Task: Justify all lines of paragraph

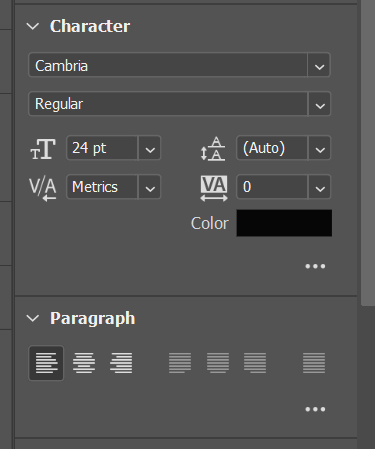Action: [314, 363]
